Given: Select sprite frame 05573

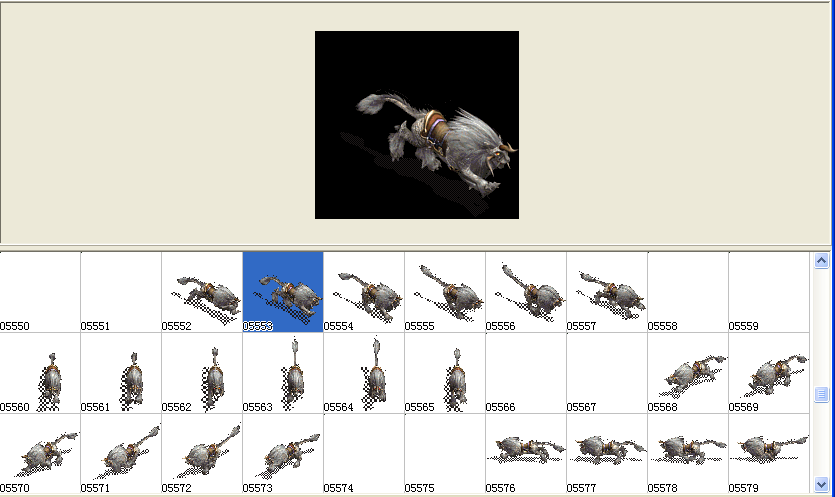Looking at the screenshot, I should pos(283,453).
